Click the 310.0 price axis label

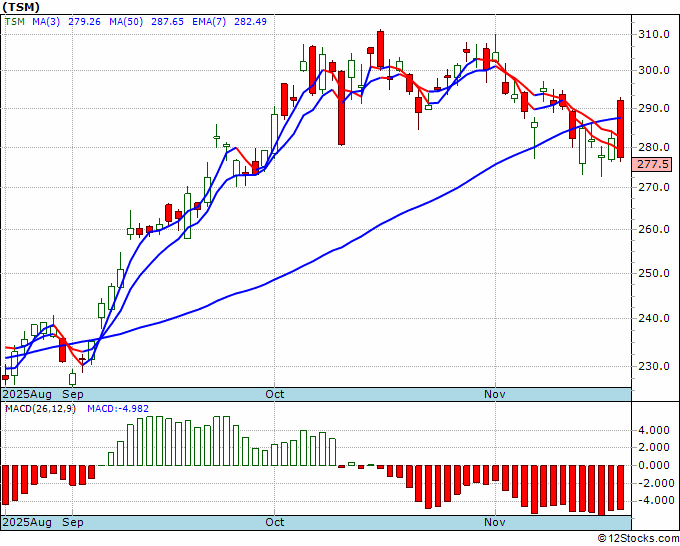click(x=653, y=34)
